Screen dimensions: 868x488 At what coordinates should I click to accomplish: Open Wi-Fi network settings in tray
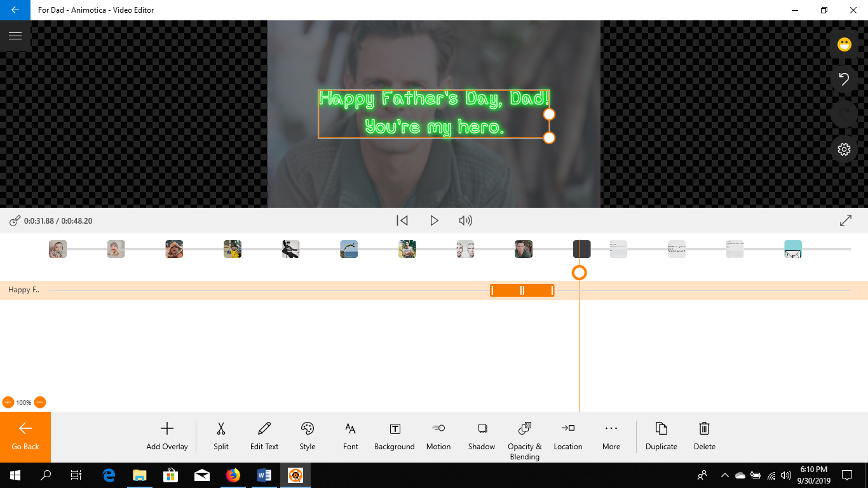pyautogui.click(x=771, y=475)
